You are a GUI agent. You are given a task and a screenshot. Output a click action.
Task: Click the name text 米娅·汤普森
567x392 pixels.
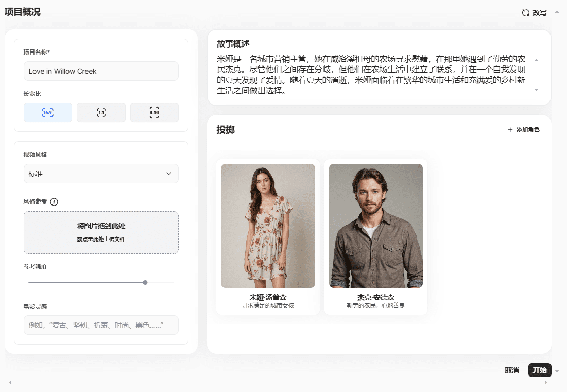click(x=268, y=297)
